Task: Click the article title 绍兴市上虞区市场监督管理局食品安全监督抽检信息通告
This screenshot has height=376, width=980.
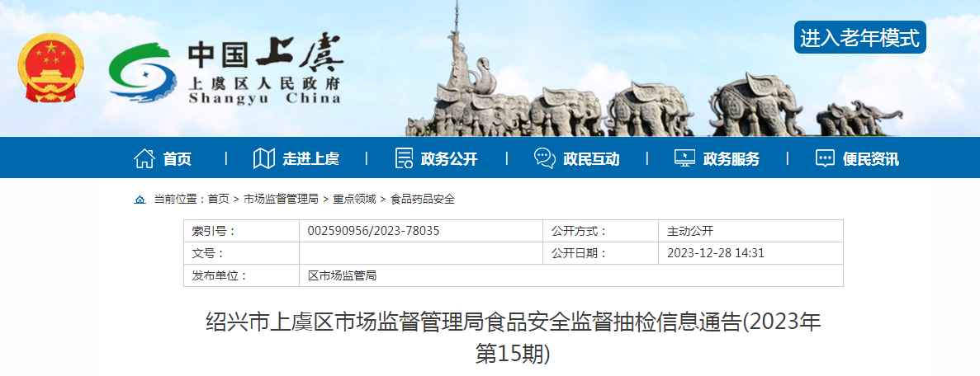Action: click(514, 339)
